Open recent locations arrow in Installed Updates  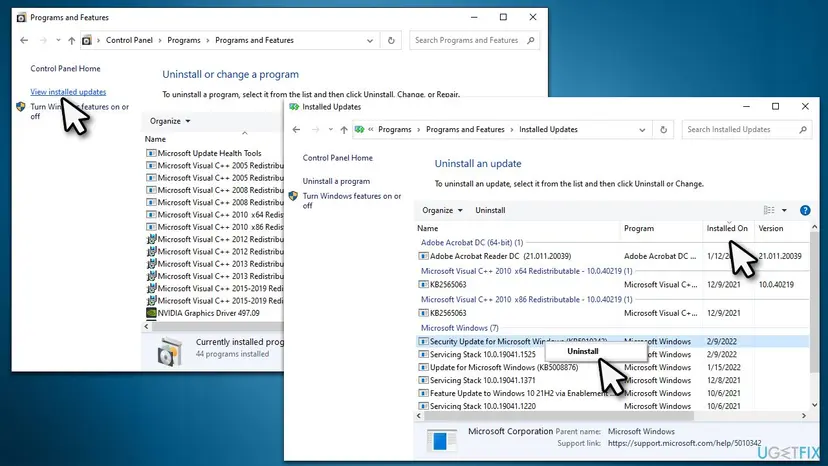tap(331, 129)
